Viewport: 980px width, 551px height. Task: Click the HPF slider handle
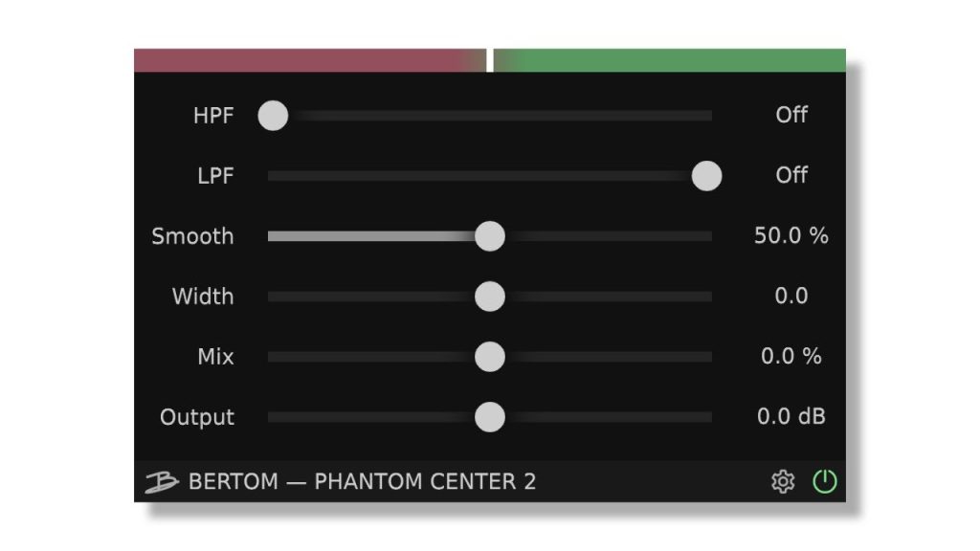(275, 115)
